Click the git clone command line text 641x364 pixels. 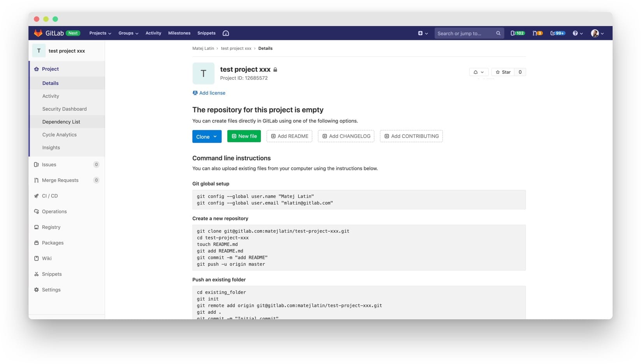pos(273,231)
